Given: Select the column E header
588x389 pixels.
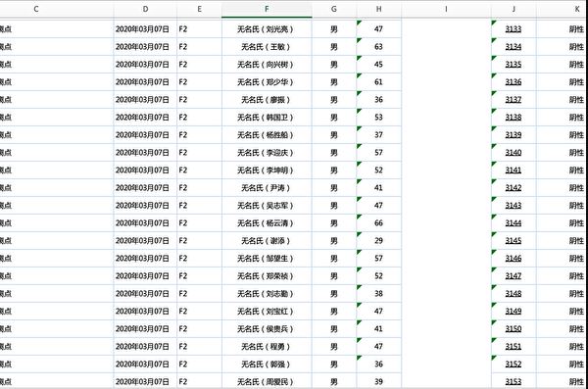Looking at the screenshot, I should point(199,9).
